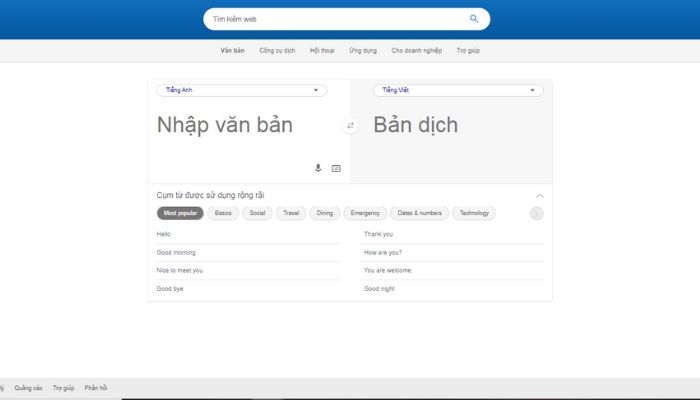Open the on-screen keyboard icon
The image size is (700, 400).
point(336,168)
